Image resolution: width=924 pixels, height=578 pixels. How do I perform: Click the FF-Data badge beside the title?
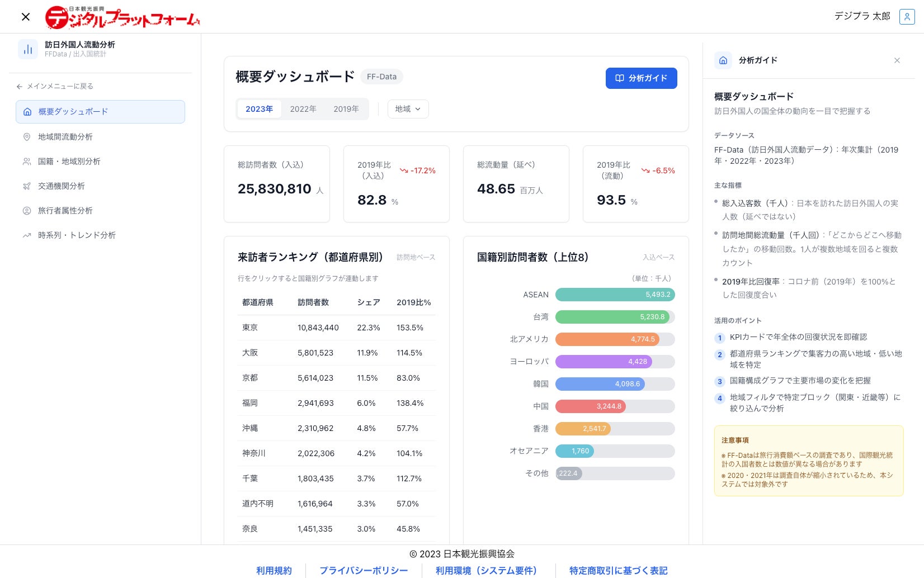click(x=381, y=77)
